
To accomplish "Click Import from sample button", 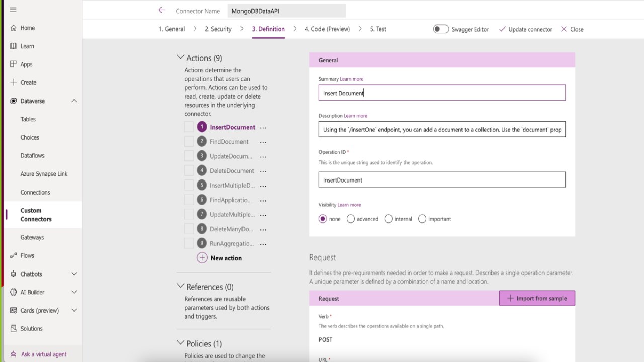I will 537,298.
